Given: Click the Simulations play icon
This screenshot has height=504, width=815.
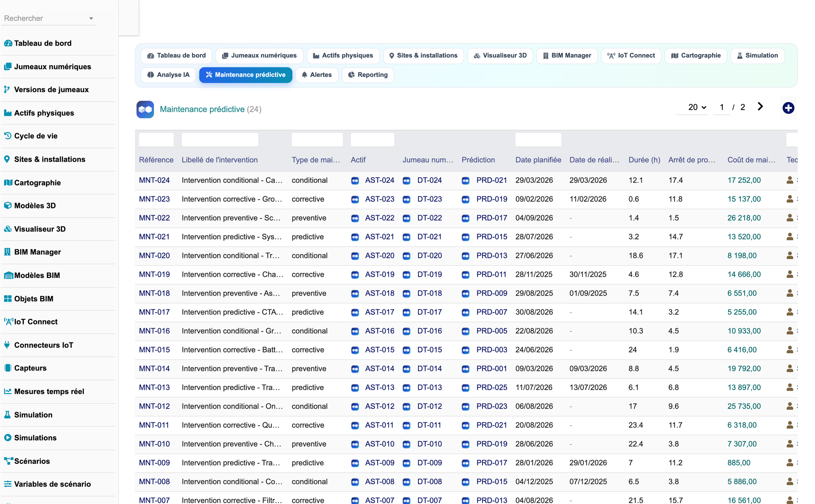Looking at the screenshot, I should [x=8, y=437].
